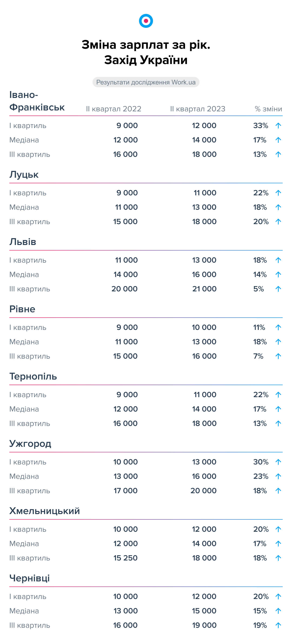Click the up arrow beside Ужгород 30%
The width and height of the screenshot is (292, 644).
tap(278, 462)
